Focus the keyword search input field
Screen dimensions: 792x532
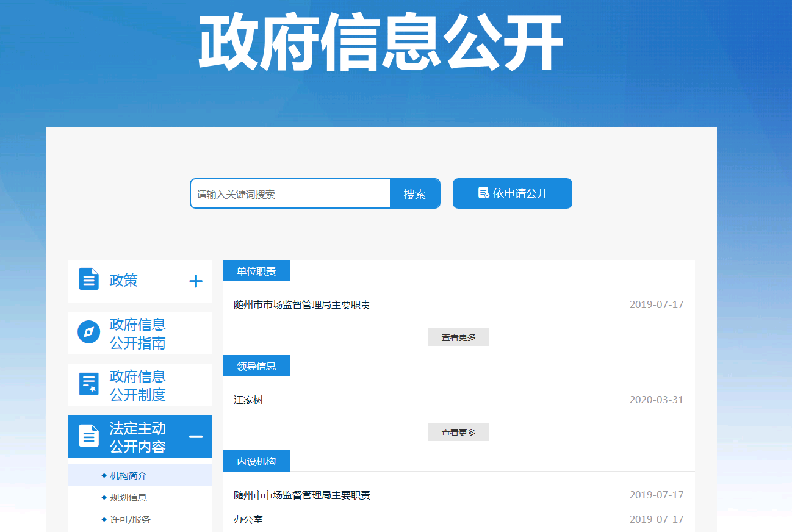tap(290, 194)
